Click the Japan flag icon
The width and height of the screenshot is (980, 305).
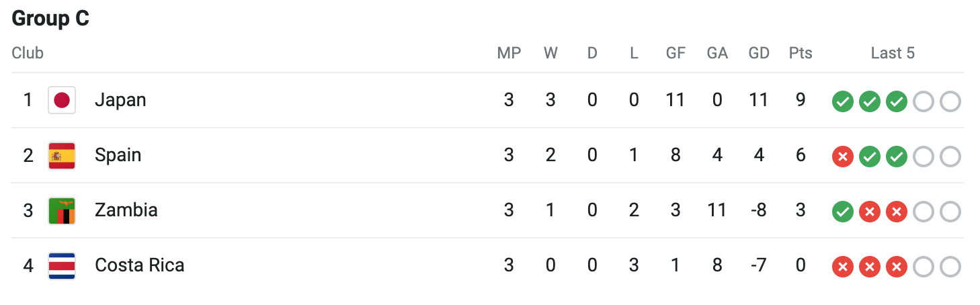(62, 101)
